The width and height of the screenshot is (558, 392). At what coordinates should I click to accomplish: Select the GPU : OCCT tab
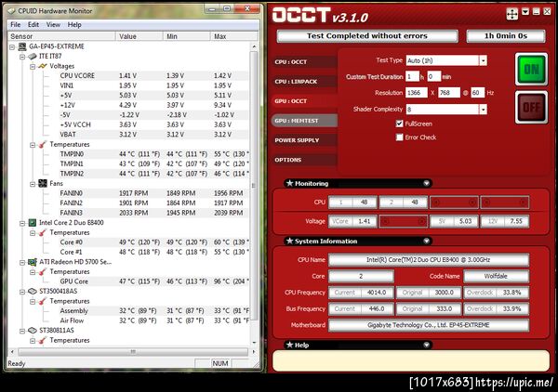tap(305, 101)
